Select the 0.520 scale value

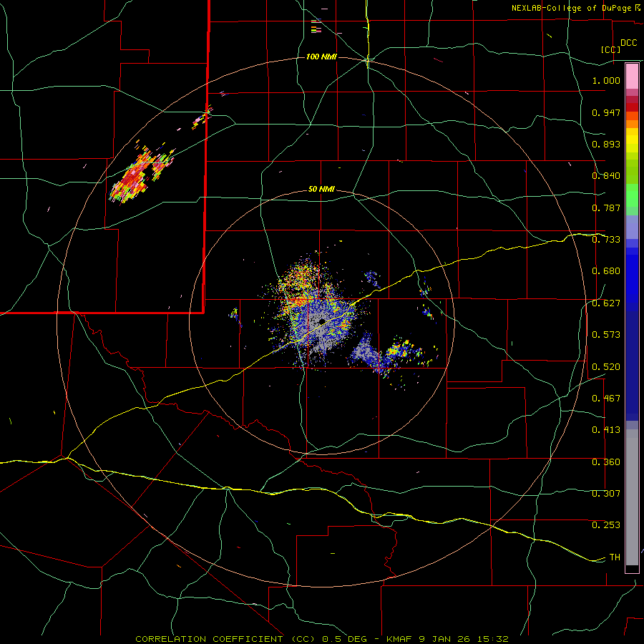606,367
